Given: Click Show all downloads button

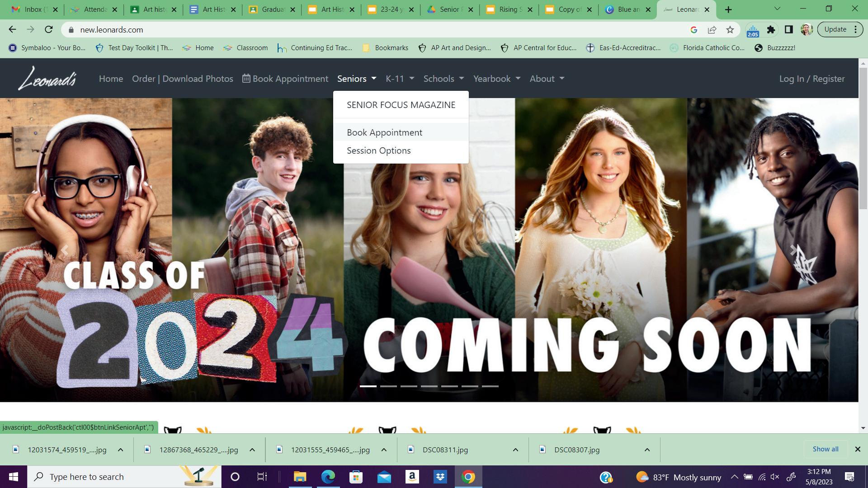Looking at the screenshot, I should coord(825,449).
